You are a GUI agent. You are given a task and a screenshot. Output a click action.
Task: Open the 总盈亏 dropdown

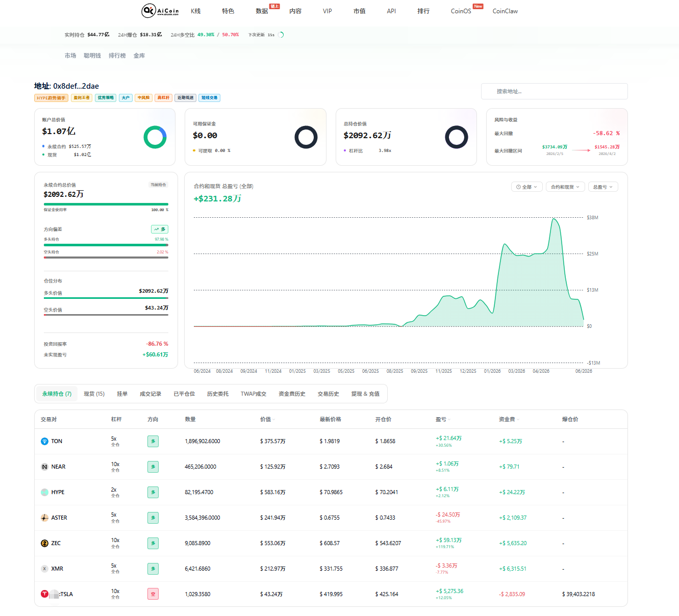coord(603,187)
